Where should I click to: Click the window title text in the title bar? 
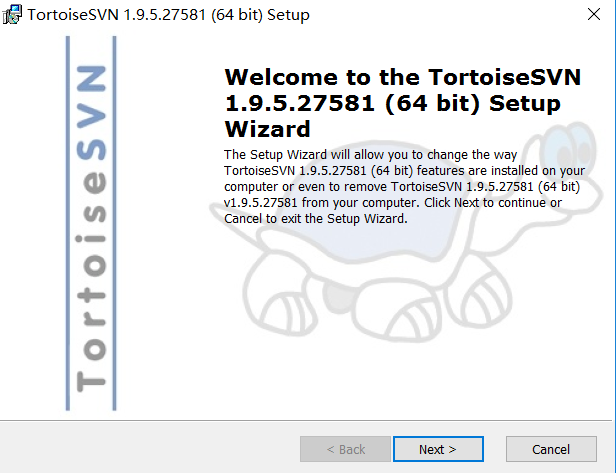pos(168,15)
